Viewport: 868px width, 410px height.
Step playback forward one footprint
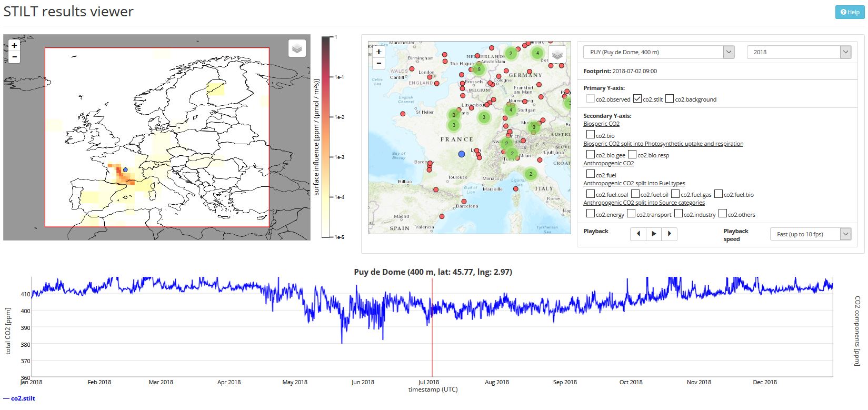pyautogui.click(x=669, y=234)
